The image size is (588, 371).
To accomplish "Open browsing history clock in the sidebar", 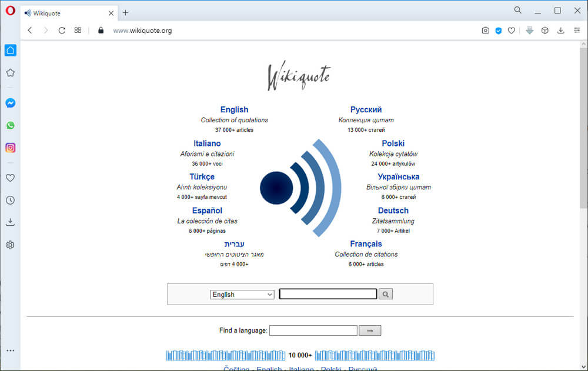I will click(11, 200).
